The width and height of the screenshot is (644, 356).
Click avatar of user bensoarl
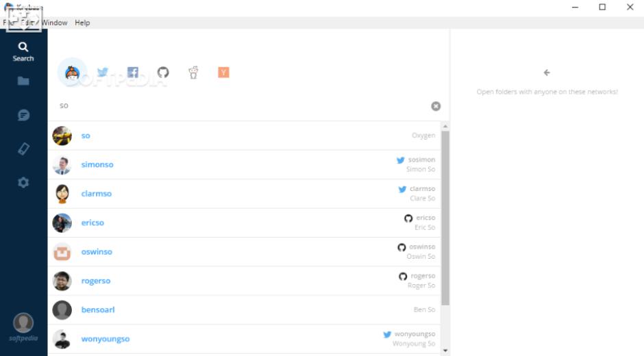(62, 310)
